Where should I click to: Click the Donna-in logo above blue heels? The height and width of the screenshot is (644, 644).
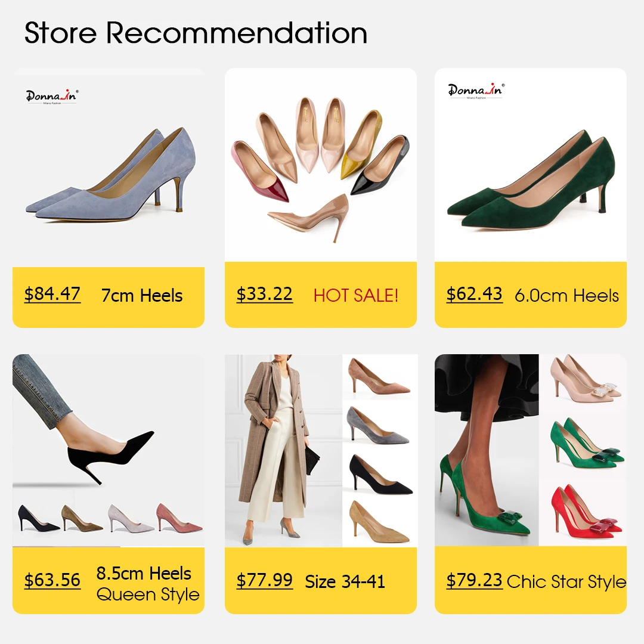52,97
